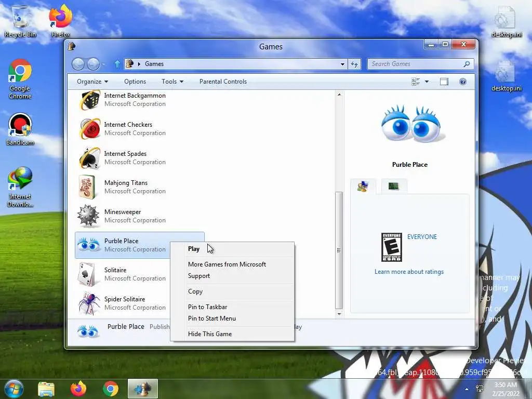Select the Firefox desktop shortcut

(60, 20)
